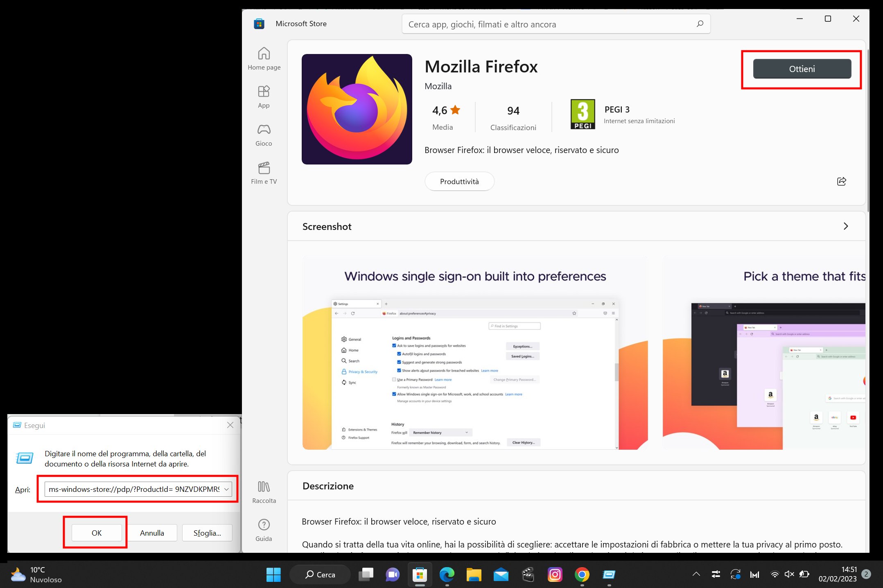
Task: Click the Firefox logo thumbnail
Action: tap(357, 109)
